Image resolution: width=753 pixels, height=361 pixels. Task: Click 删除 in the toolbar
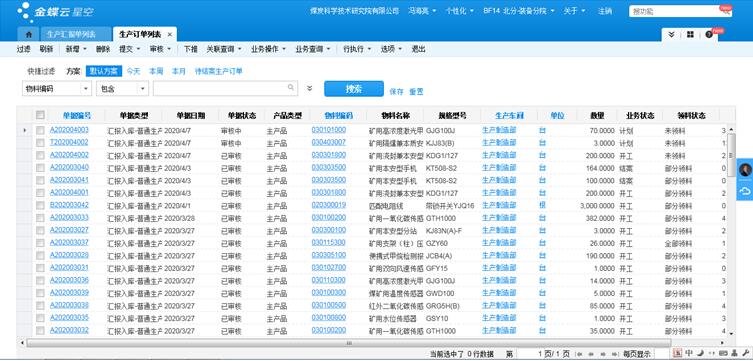[x=103, y=49]
